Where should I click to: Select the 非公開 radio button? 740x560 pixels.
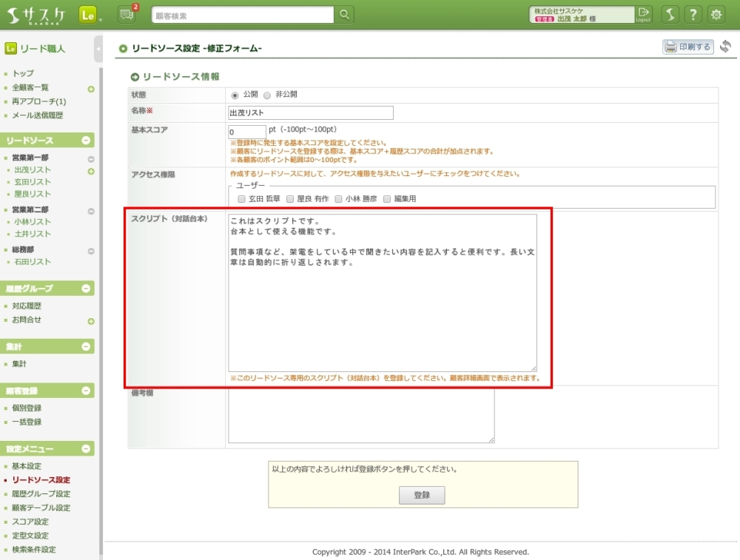tap(267, 95)
